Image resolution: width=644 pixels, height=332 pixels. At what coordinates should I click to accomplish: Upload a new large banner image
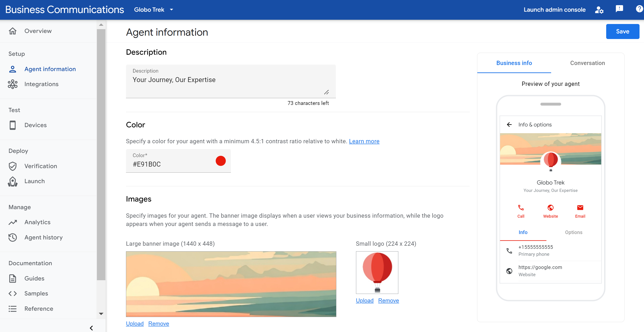[x=135, y=323]
